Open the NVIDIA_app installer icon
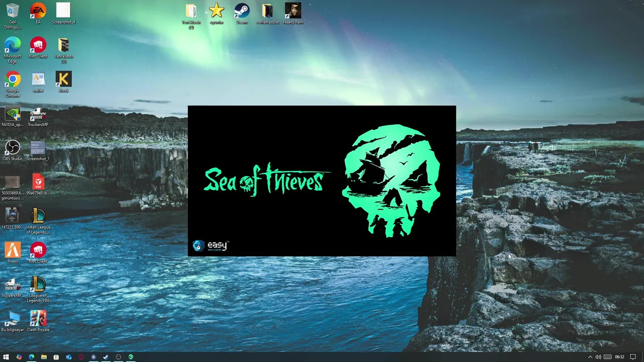The width and height of the screenshot is (644, 362). click(13, 116)
